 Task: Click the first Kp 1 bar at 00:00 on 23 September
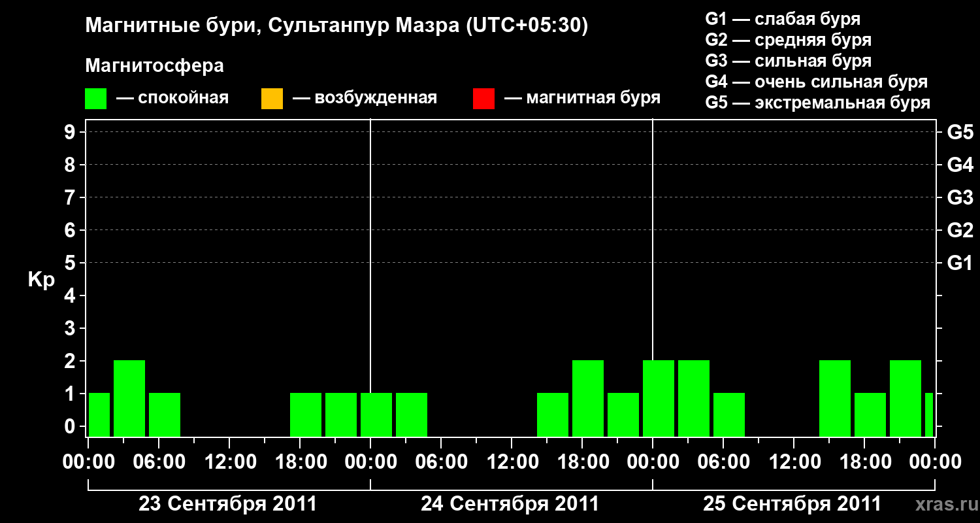(x=99, y=414)
